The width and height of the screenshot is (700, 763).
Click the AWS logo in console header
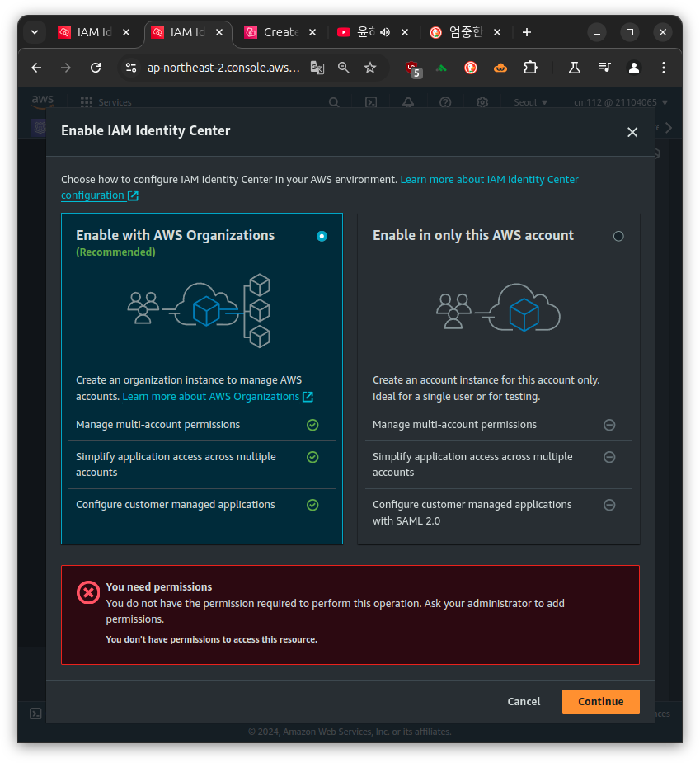click(x=43, y=101)
